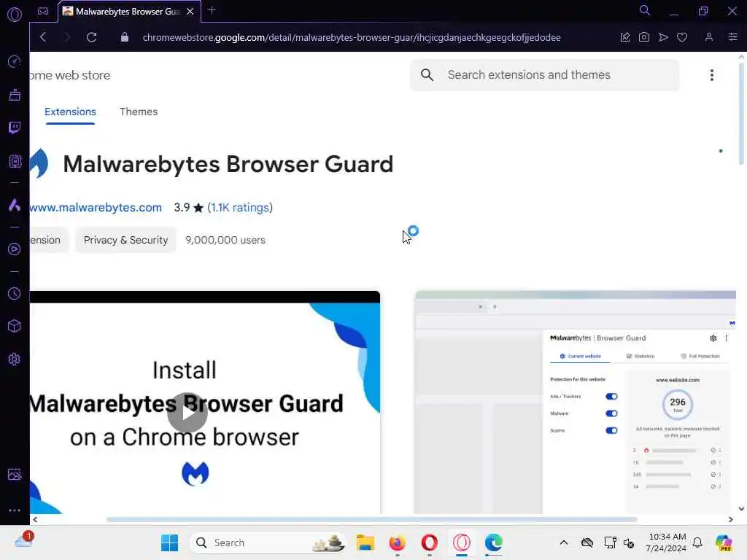Open the Browser Guard screenshot thumbnail

[575, 402]
